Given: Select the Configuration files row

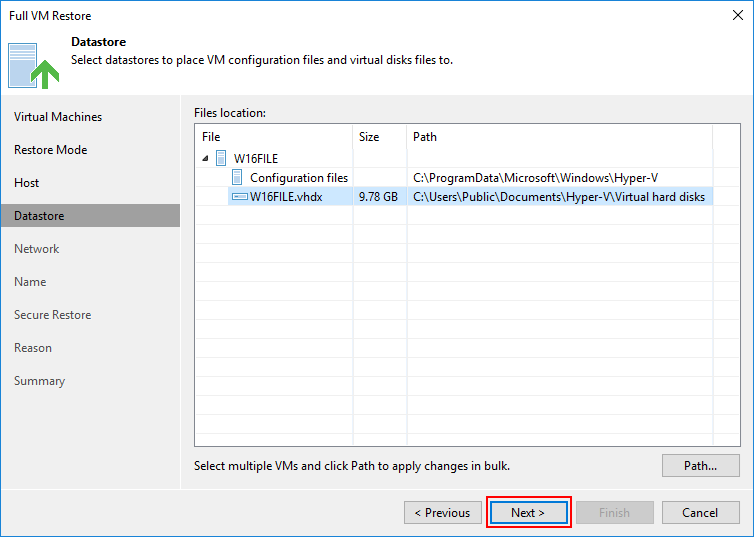Looking at the screenshot, I should (298, 178).
